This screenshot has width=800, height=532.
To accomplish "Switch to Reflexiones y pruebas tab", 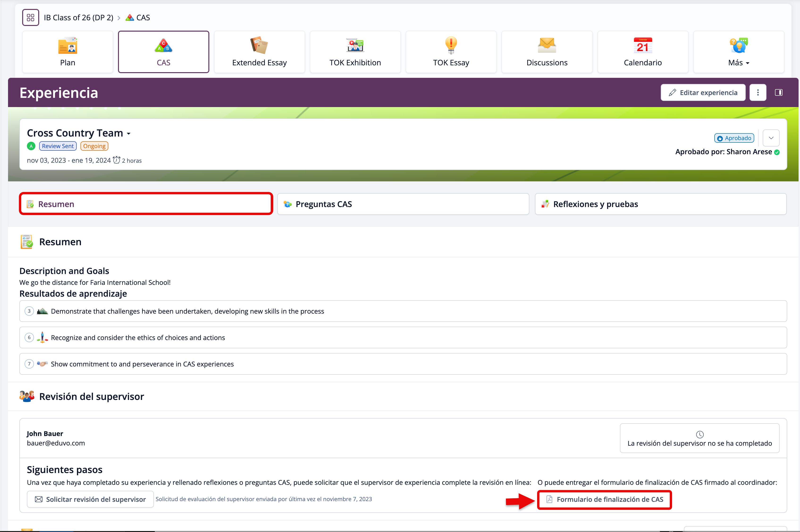I will coord(661,204).
